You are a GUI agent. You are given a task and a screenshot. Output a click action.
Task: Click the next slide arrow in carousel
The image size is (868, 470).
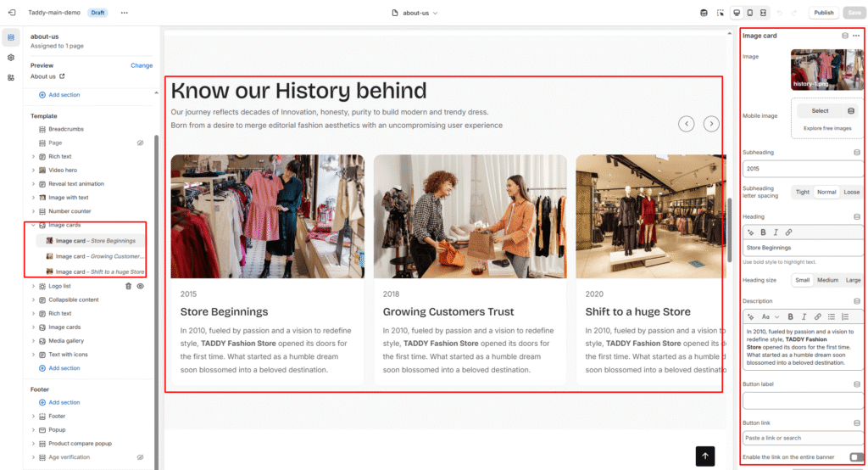click(712, 124)
